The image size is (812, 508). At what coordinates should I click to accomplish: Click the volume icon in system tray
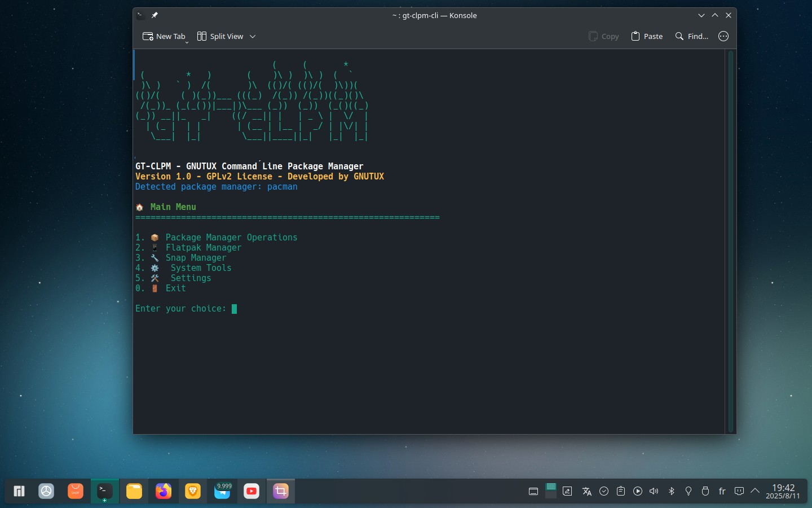pos(654,491)
